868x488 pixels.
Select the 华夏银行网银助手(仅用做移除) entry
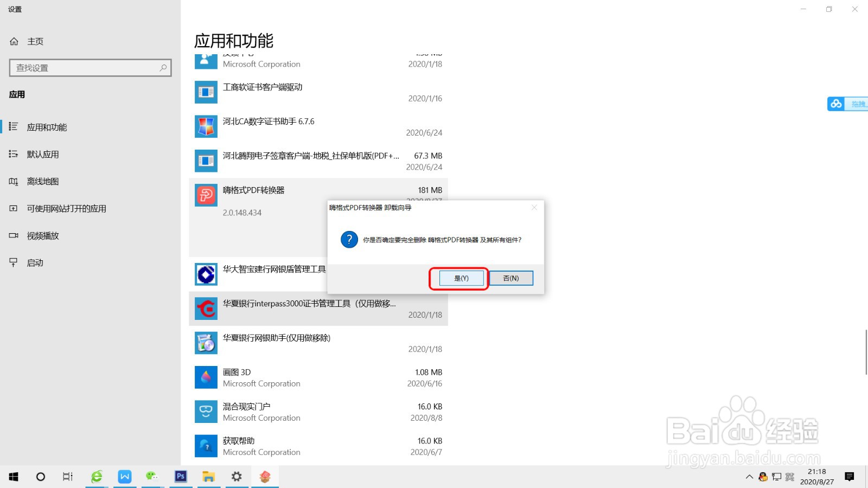pos(318,343)
